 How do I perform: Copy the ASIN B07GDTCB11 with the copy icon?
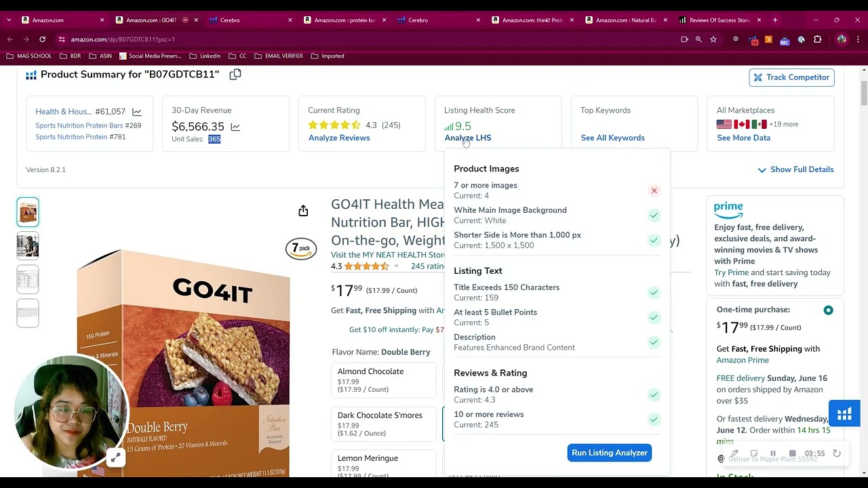click(x=235, y=75)
